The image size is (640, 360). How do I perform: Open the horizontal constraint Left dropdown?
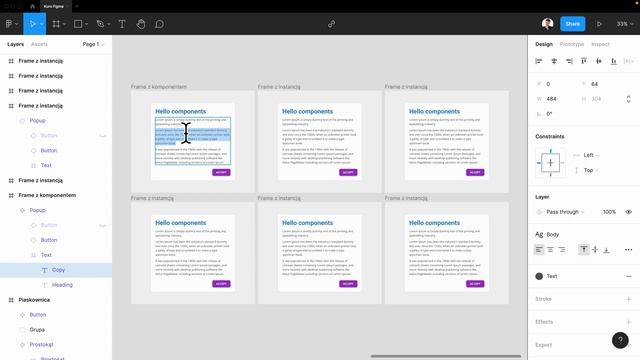pos(587,155)
